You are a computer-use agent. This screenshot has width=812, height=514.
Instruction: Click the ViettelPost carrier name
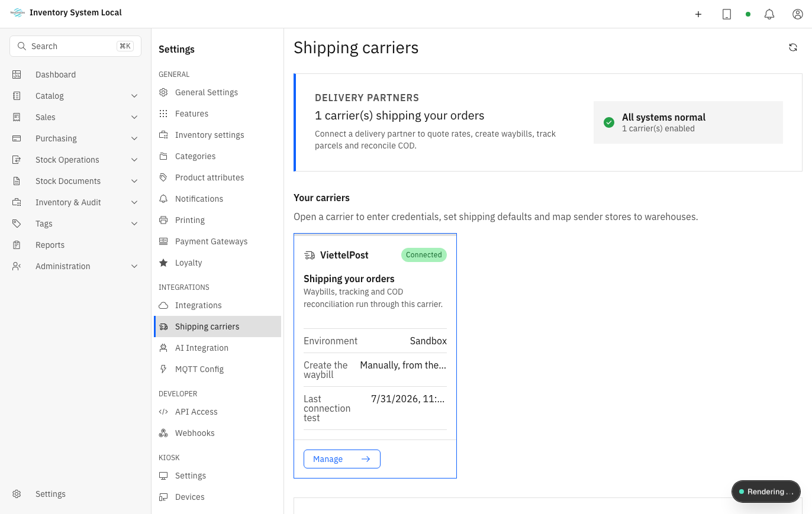pyautogui.click(x=344, y=255)
